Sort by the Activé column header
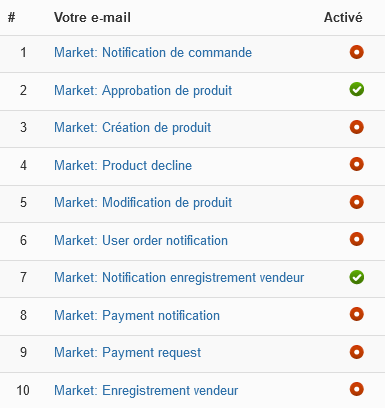386x414 pixels. click(x=343, y=17)
